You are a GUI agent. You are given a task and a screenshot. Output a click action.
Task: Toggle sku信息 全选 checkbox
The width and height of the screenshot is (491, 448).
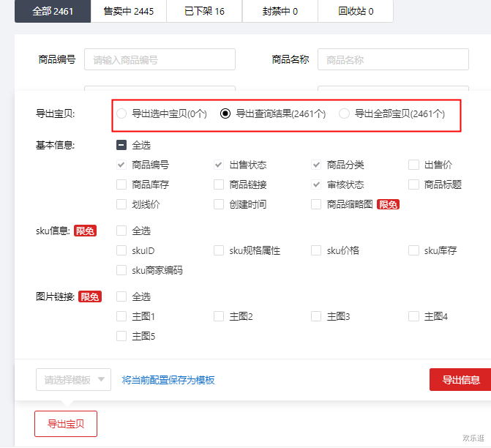tap(121, 231)
